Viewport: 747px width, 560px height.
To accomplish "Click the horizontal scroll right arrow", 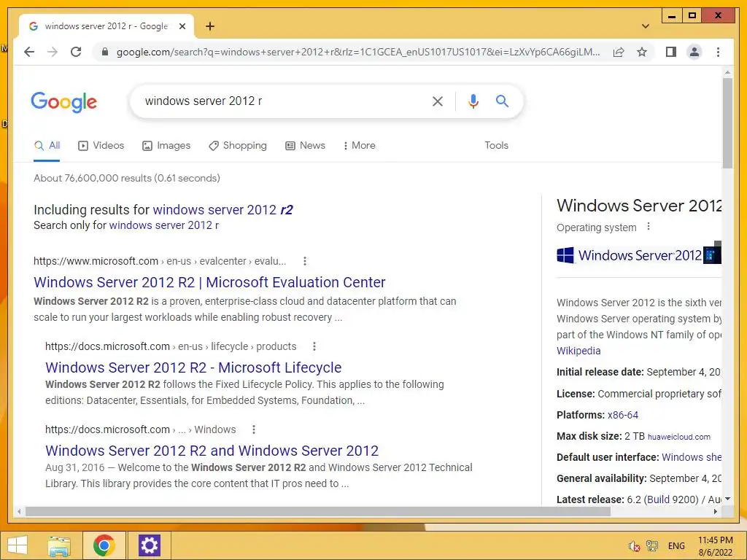I will tap(716, 511).
